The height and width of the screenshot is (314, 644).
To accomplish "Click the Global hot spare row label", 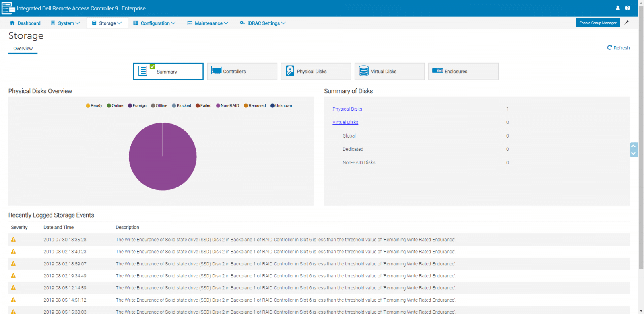I will pos(349,136).
